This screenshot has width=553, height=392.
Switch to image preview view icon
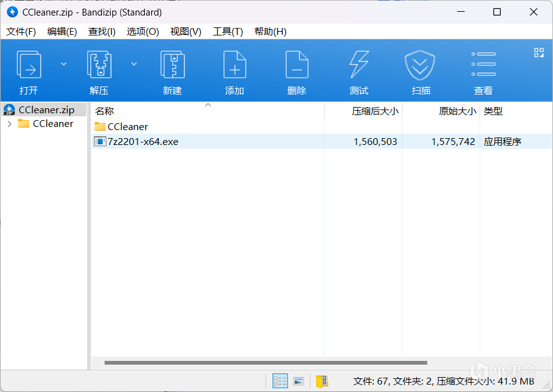click(x=299, y=381)
